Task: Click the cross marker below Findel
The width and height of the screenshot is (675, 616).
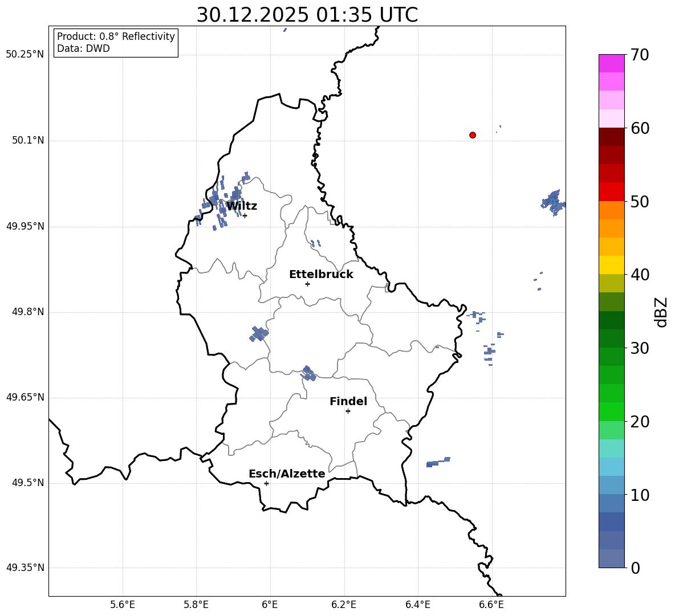Action: coord(348,411)
